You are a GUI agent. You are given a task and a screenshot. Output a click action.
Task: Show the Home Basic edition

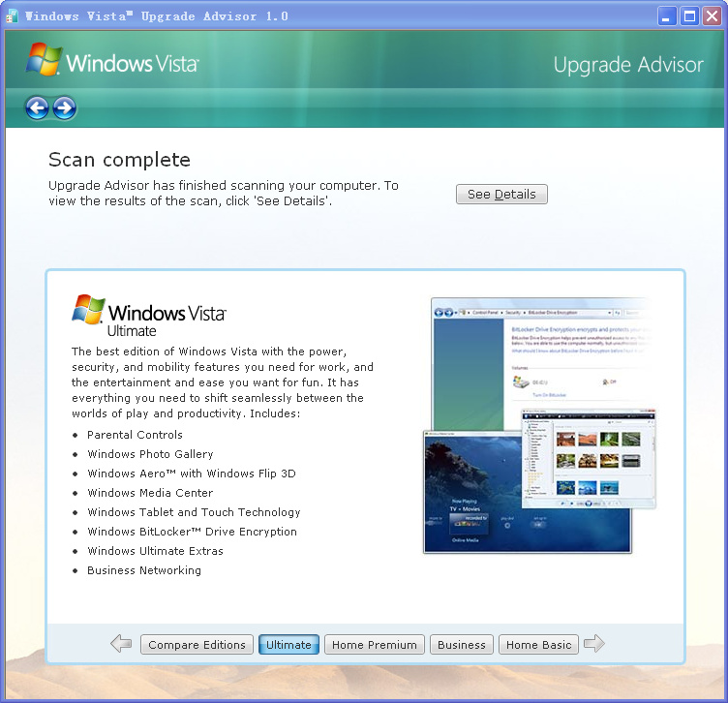click(538, 645)
